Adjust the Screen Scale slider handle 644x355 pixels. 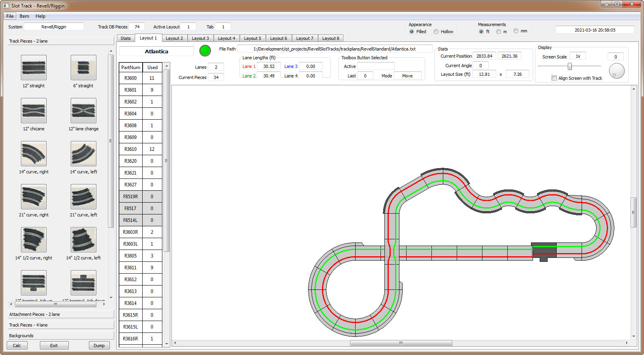pos(570,66)
